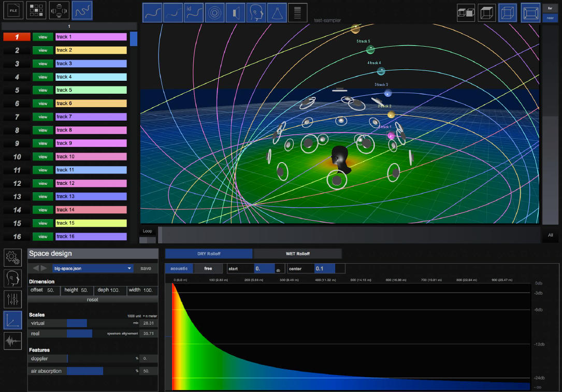The width and height of the screenshot is (562, 392).
Task: Toggle the 'far' distance button at top right
Action: 550,8
